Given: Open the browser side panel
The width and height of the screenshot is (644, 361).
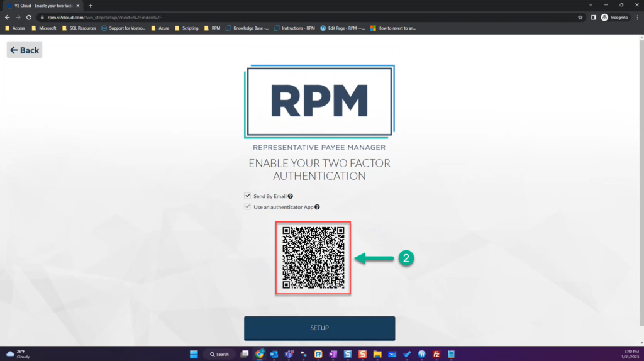Looking at the screenshot, I should pos(594,18).
